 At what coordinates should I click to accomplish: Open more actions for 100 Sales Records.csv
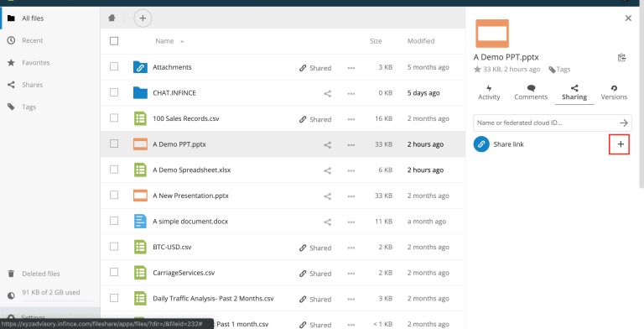pyautogui.click(x=351, y=119)
